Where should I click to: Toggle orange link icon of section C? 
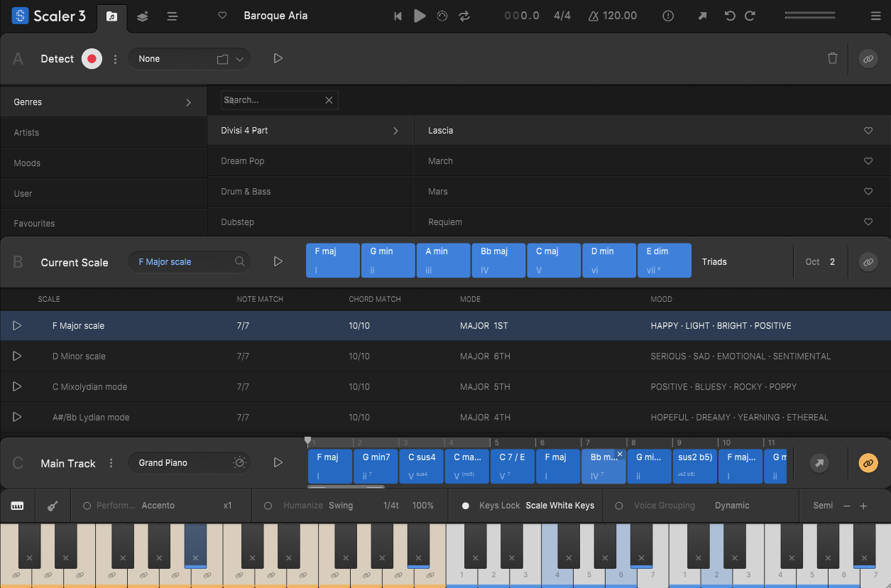click(x=868, y=463)
